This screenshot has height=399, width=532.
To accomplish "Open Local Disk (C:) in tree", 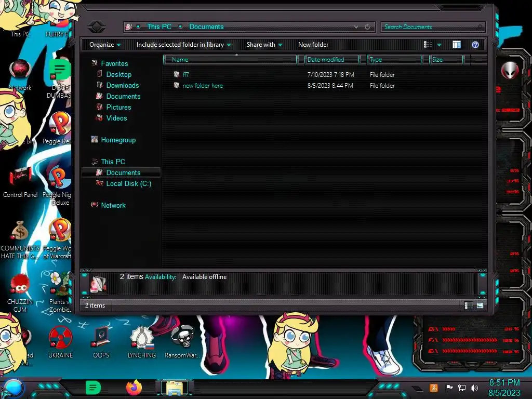I will [129, 183].
